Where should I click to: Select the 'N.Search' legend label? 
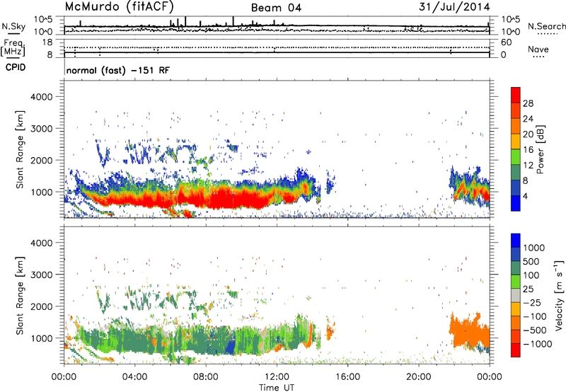click(x=546, y=26)
